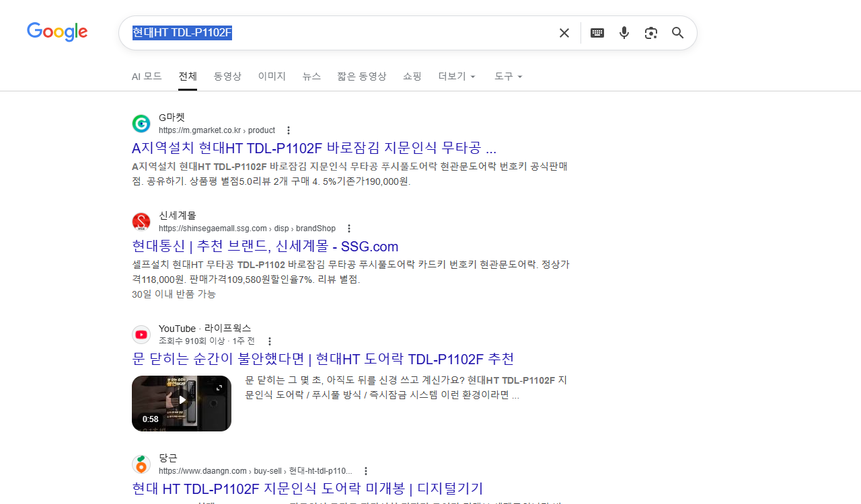Open more options for the Daangn result
The image size is (861, 504).
tap(366, 471)
